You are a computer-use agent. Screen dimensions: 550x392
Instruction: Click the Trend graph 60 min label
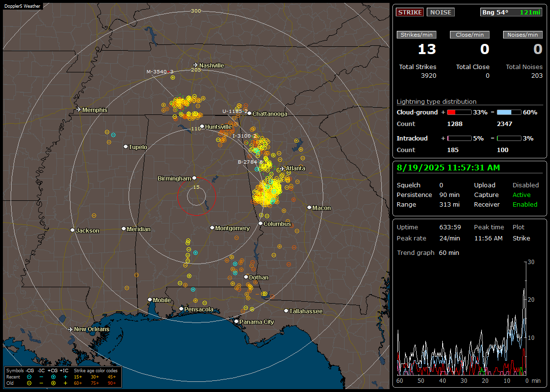(449, 253)
